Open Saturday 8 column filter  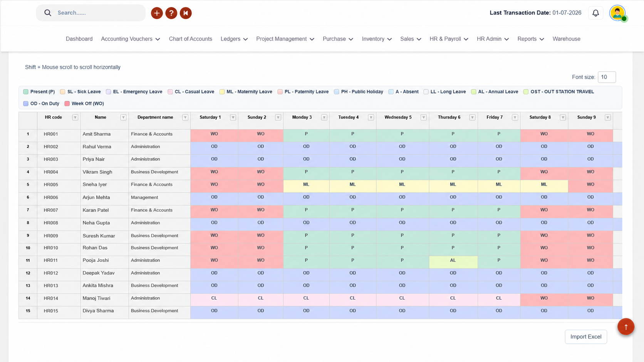pos(563,117)
